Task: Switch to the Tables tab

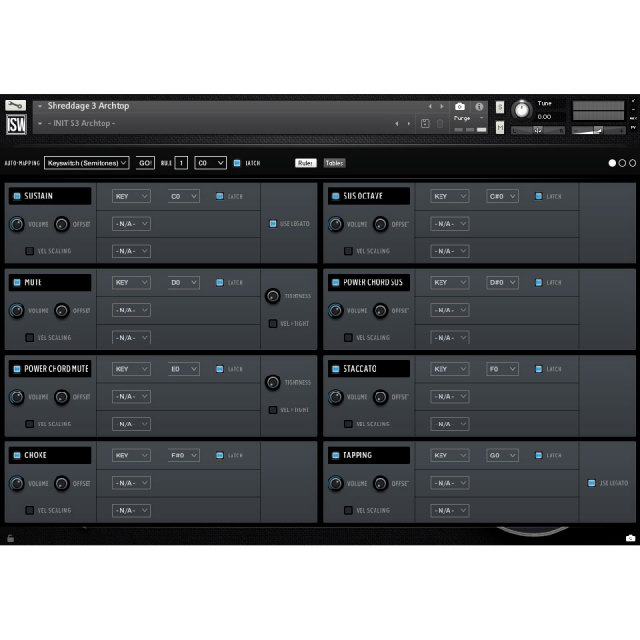Action: [x=334, y=163]
